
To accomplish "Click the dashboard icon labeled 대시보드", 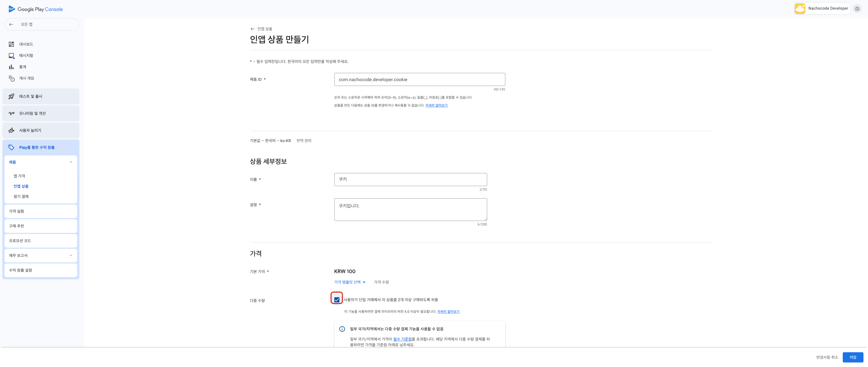I will coord(11,44).
